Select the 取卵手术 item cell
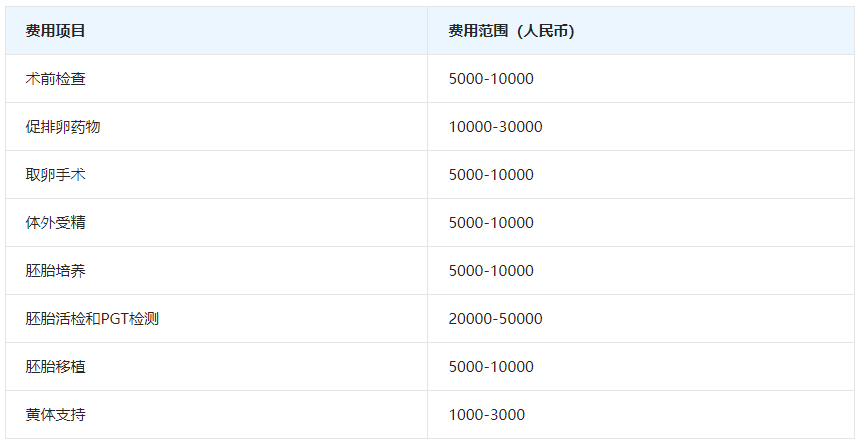Screen dimensions: 860x446 coord(56,175)
